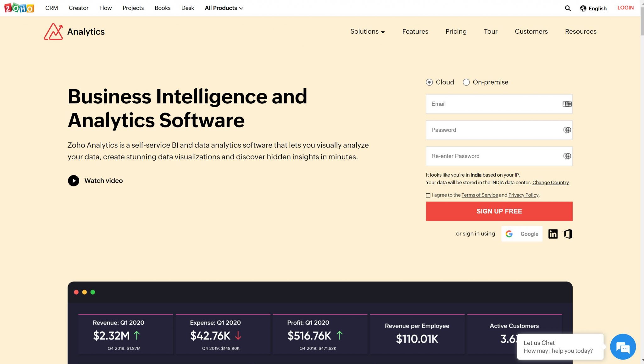The image size is (644, 364).
Task: Focus the Re-enter Password field
Action: click(x=499, y=156)
